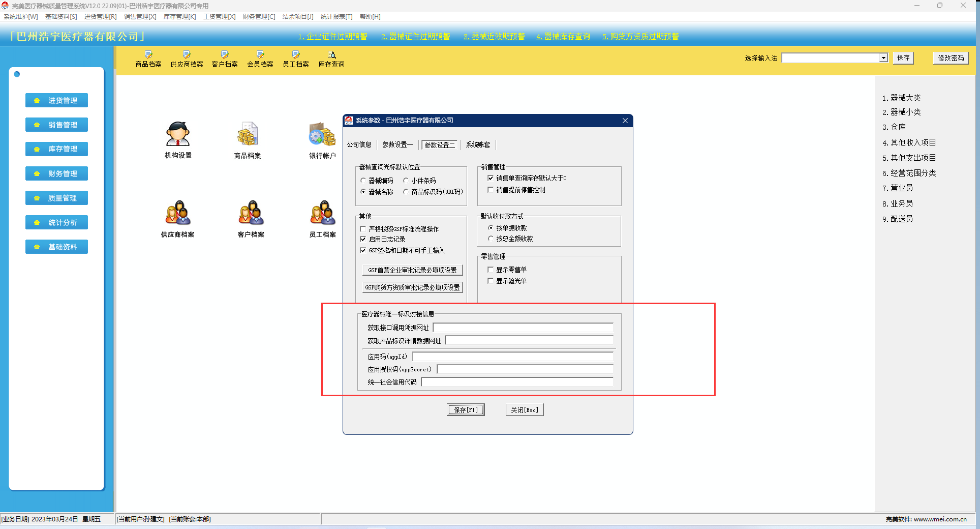The height and width of the screenshot is (529, 980).
Task: Switch to the 公司信息 tab
Action: (359, 145)
